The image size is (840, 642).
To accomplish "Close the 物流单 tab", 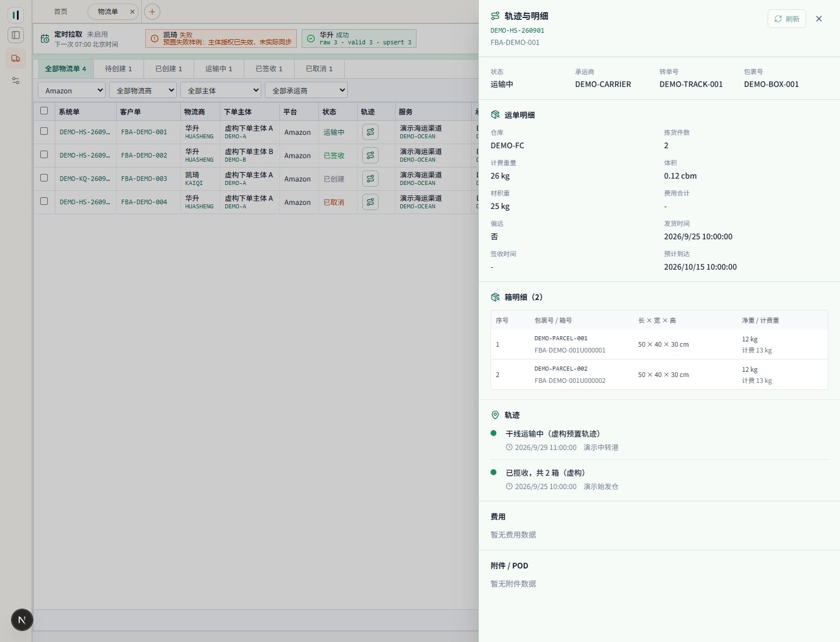I will (x=132, y=12).
